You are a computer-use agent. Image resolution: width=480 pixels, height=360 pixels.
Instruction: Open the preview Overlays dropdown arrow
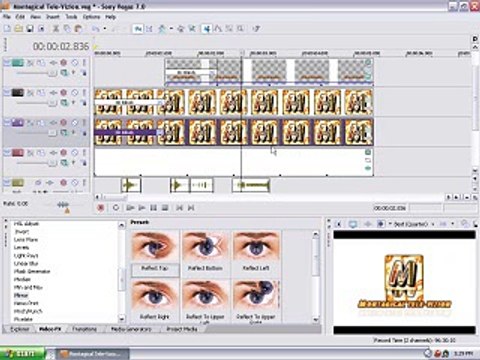[x=453, y=224]
